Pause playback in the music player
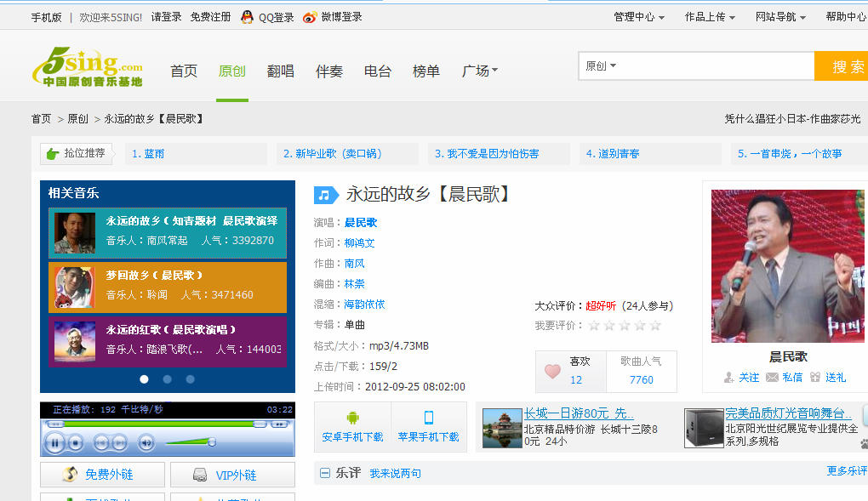 click(x=54, y=443)
